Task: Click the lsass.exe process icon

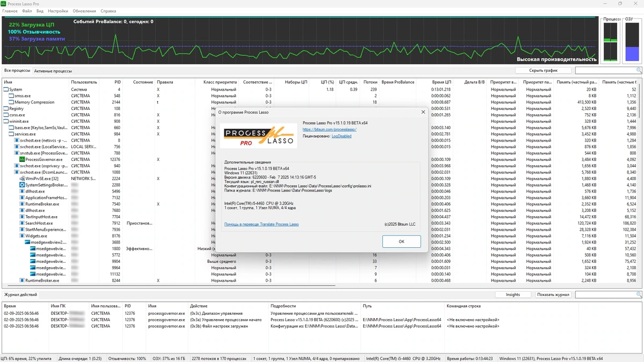Action: (x=11, y=128)
